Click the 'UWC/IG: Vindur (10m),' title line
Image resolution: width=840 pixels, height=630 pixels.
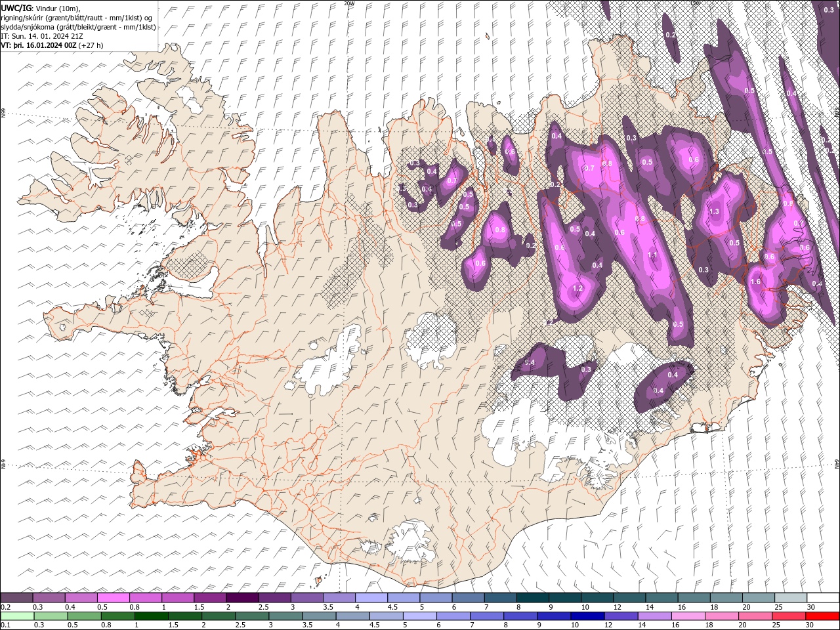click(41, 7)
